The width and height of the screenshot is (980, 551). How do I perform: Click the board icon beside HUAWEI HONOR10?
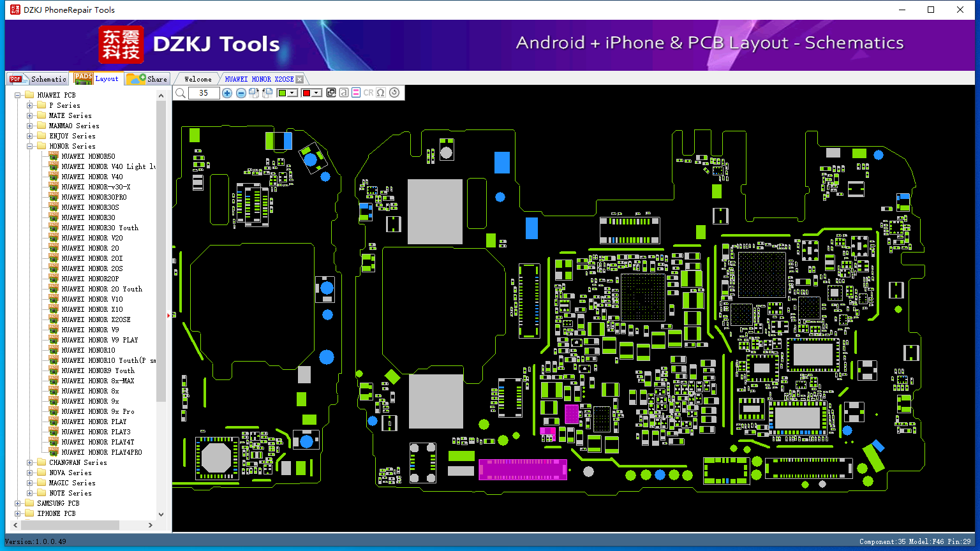point(54,350)
